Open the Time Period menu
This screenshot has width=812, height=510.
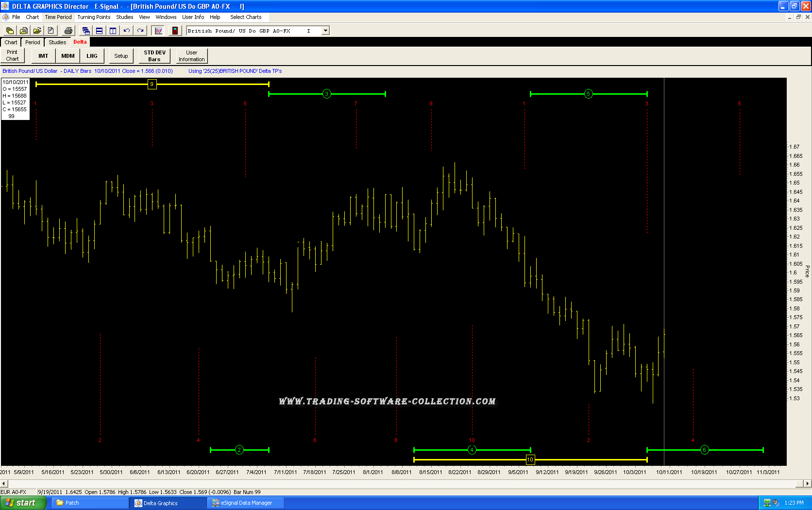58,17
